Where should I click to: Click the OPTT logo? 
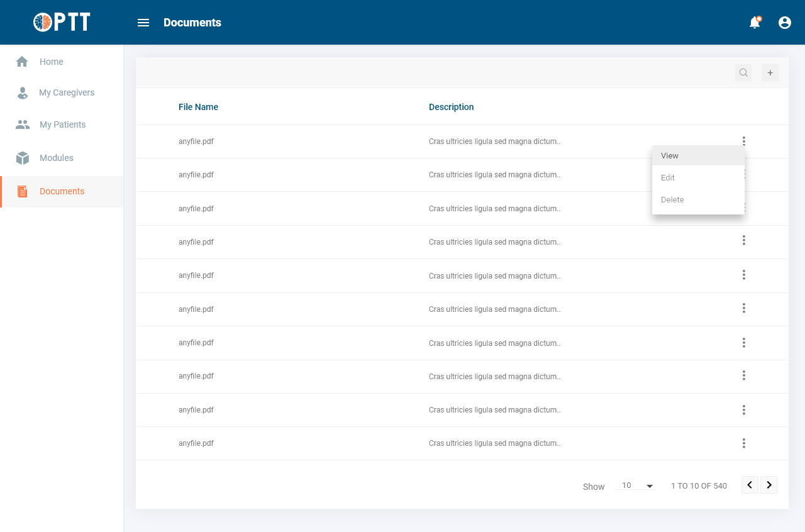pos(62,22)
